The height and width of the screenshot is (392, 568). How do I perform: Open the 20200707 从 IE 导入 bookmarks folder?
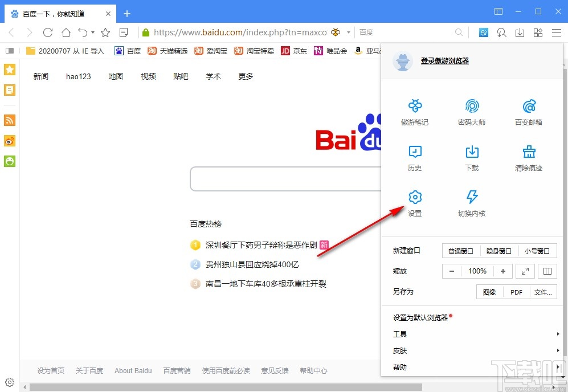[65, 51]
